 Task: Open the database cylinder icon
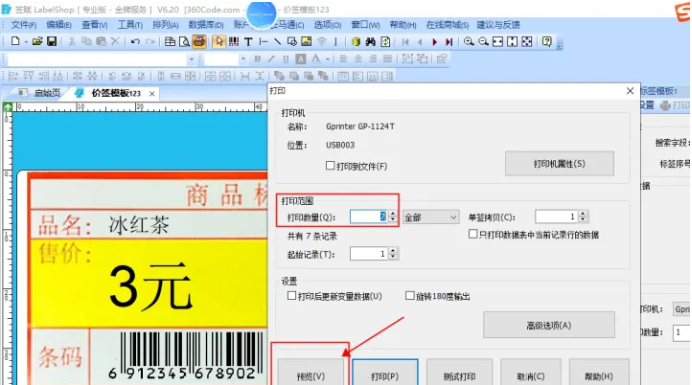(356, 42)
